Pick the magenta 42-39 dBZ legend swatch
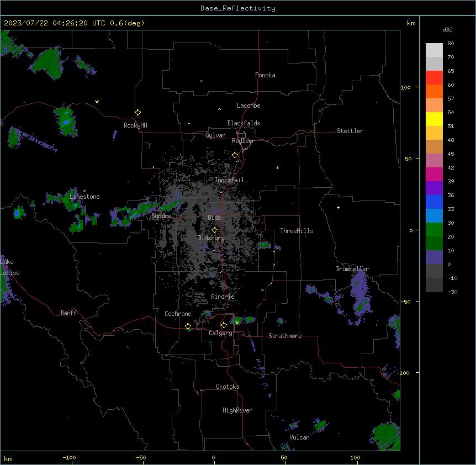Image resolution: width=476 pixels, height=465 pixels. (x=434, y=175)
